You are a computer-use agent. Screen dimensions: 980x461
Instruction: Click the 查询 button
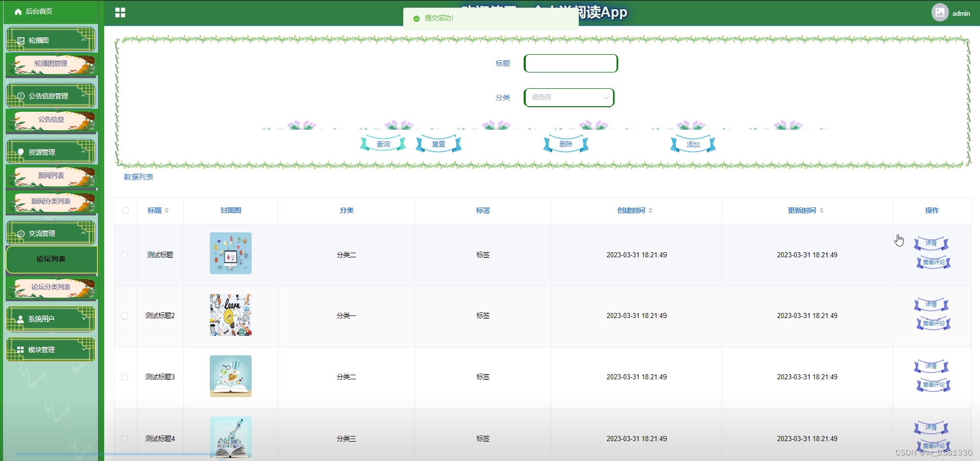pyautogui.click(x=383, y=144)
